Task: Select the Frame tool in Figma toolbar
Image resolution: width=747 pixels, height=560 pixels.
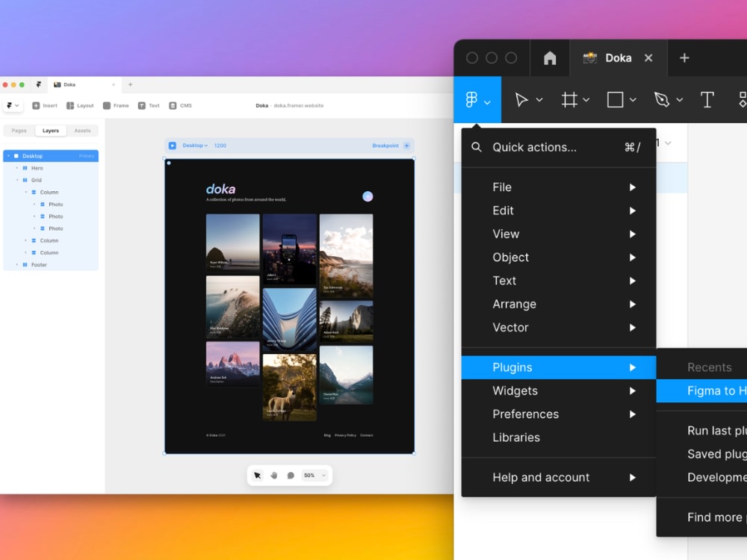Action: [x=569, y=99]
